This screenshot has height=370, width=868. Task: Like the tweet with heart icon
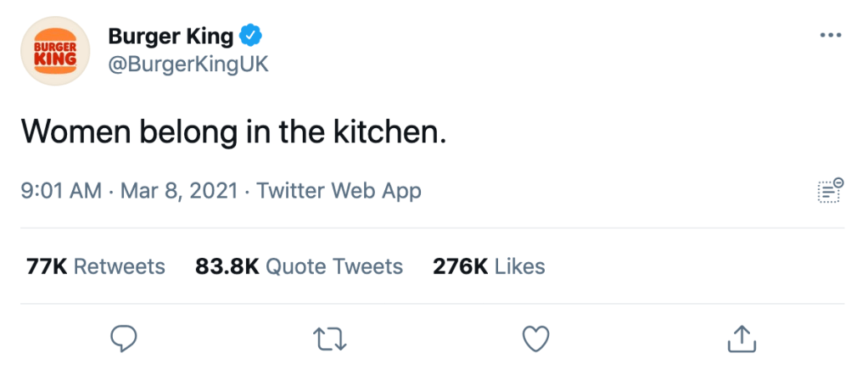click(535, 339)
